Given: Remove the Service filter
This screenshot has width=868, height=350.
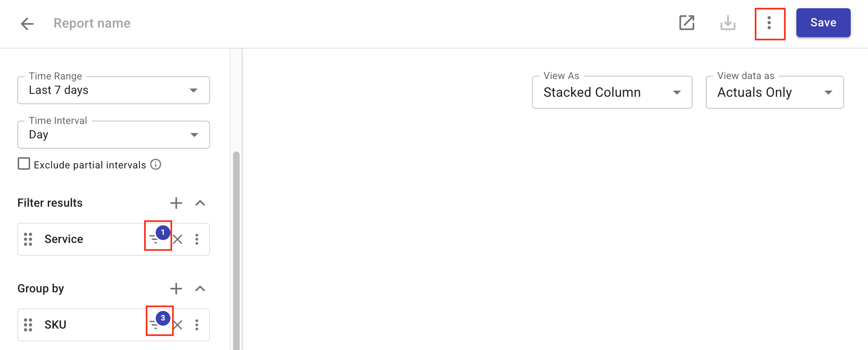Looking at the screenshot, I should (178, 239).
